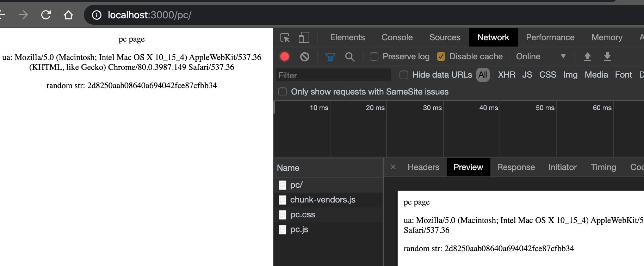644x266 pixels.
Task: Open the Headers tab
Action: point(423,167)
